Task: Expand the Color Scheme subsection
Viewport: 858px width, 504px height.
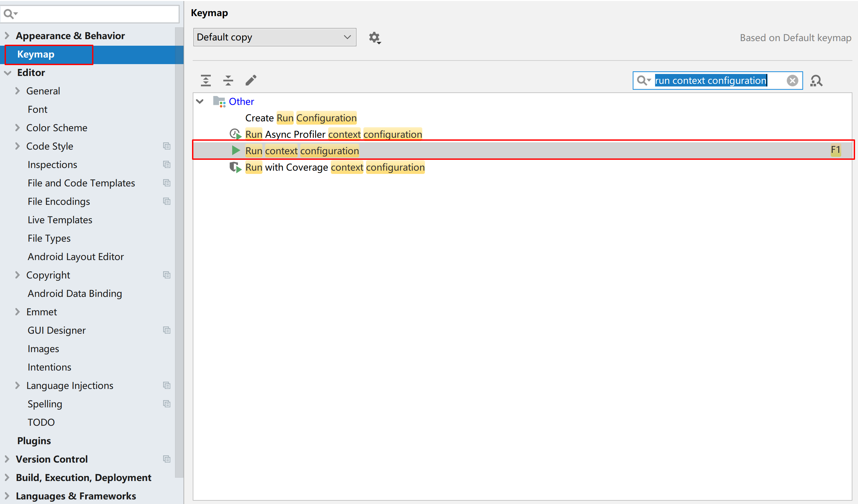Action: [x=17, y=128]
